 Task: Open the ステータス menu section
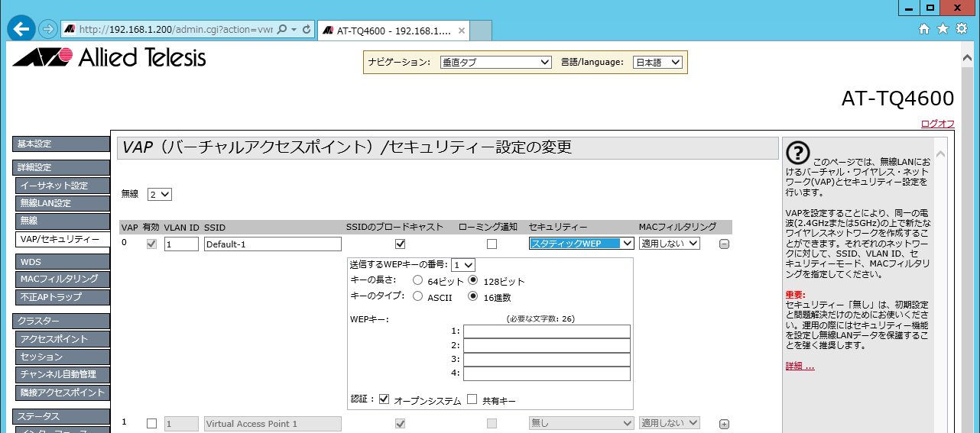click(x=61, y=417)
